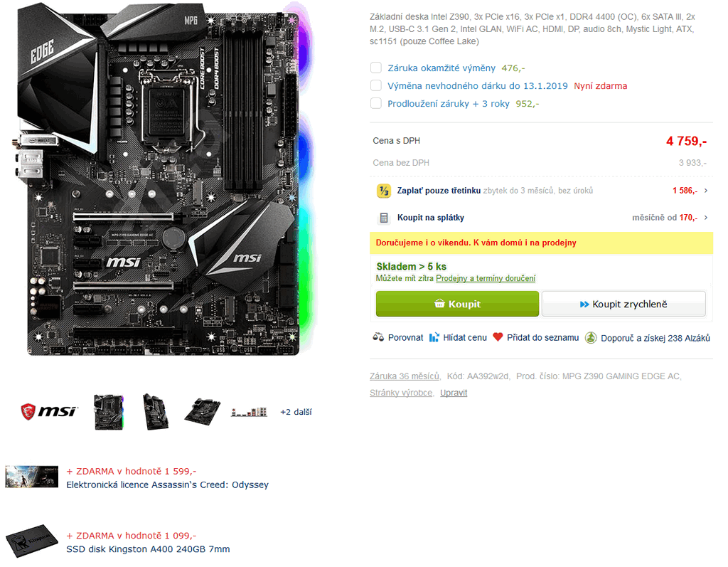Select the rear I/O panel thumbnail

(250, 412)
